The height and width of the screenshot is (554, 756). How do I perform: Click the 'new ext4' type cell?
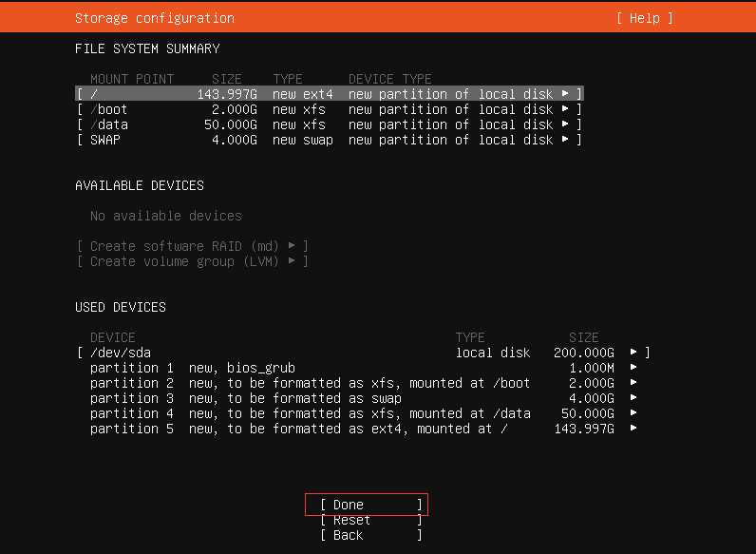tap(303, 94)
